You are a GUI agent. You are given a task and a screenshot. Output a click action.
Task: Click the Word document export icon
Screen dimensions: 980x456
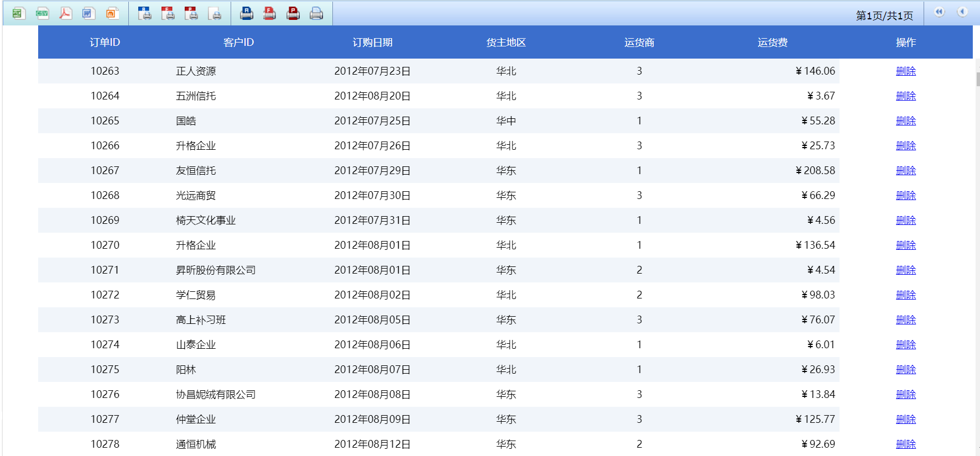click(88, 13)
